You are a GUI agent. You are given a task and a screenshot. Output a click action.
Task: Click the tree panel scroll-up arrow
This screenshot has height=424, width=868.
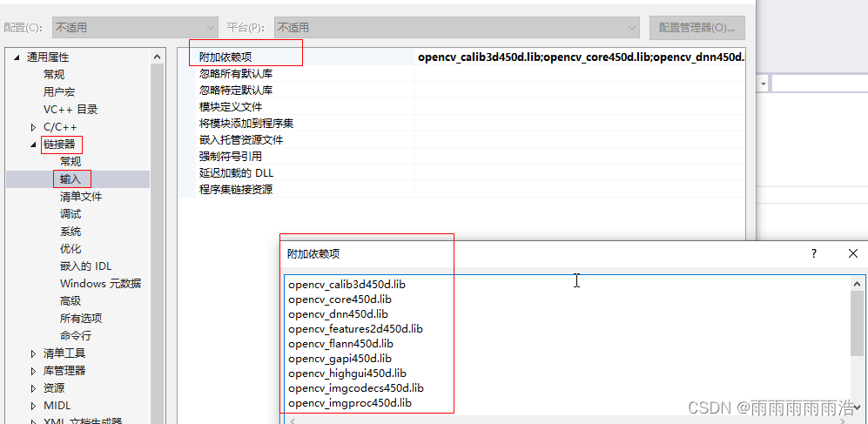tap(158, 57)
